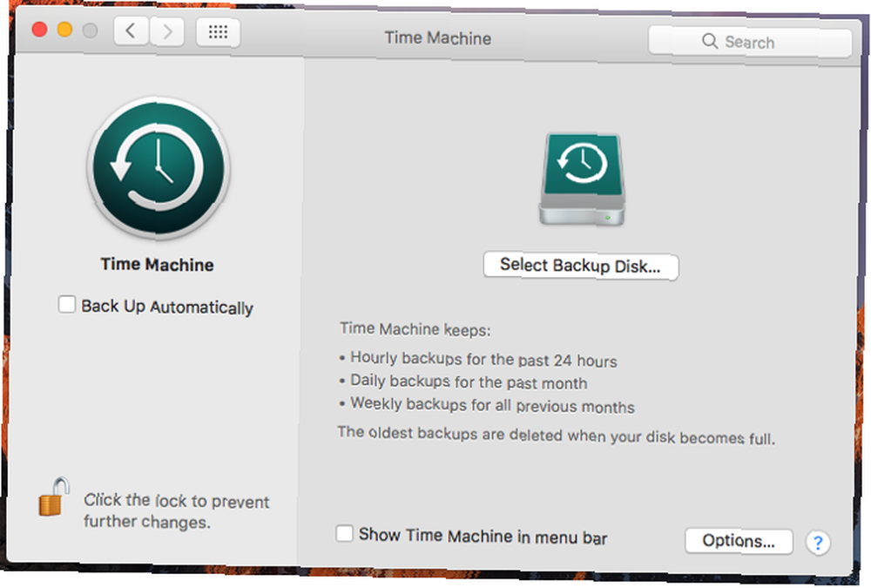The height and width of the screenshot is (588, 871).
Task: Open help with the question mark button
Action: [818, 543]
